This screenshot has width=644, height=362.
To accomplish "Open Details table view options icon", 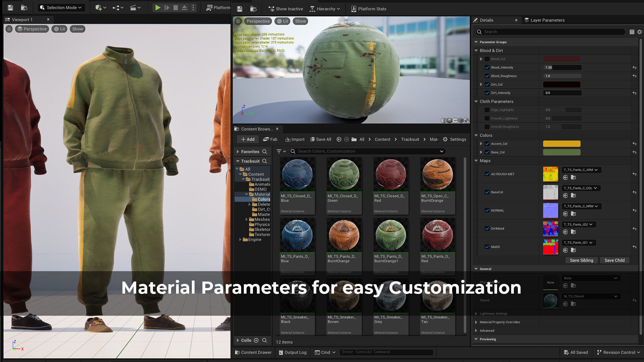I will (x=632, y=32).
